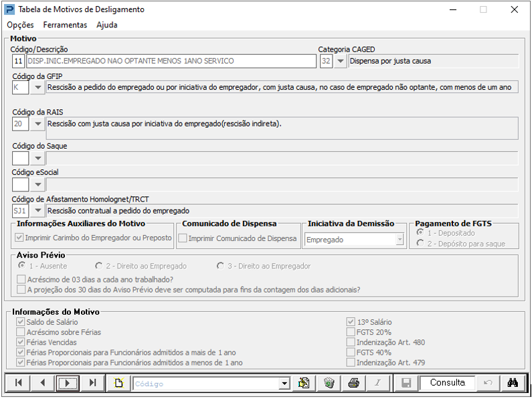532x399 pixels.
Task: Go to the next record
Action: tap(68, 383)
